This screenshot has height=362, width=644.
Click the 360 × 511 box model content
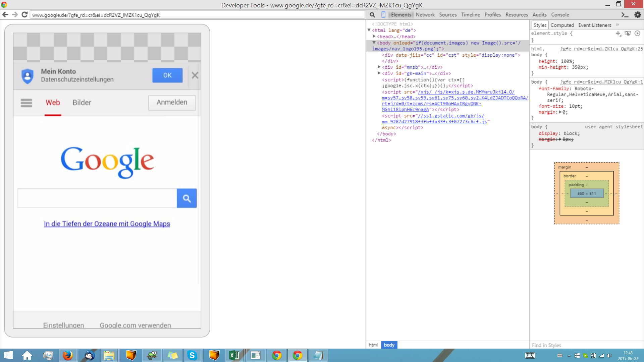click(x=587, y=193)
